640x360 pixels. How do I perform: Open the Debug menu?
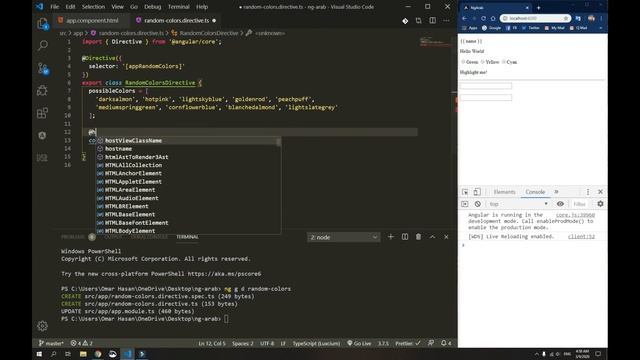click(152, 7)
